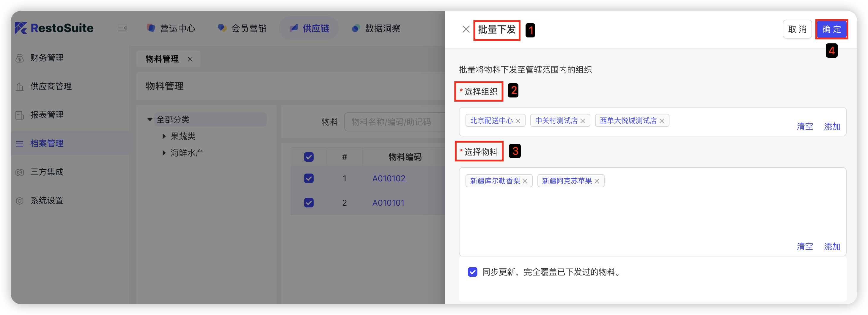868x315 pixels.
Task: Remove 新疆阿克苏苹果 material tag
Action: [x=597, y=181]
